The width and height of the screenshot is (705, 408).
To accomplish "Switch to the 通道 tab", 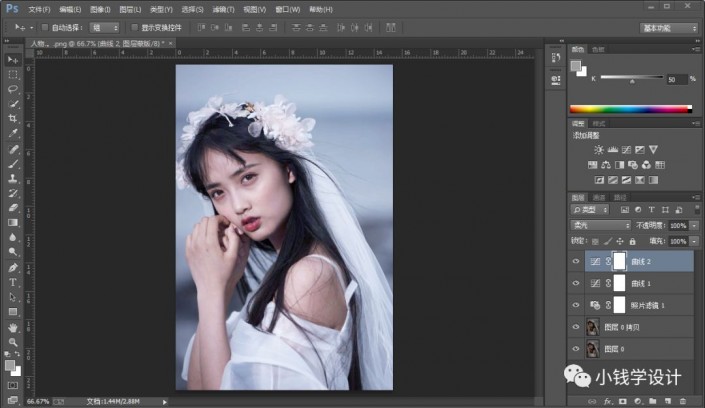I will (x=599, y=197).
